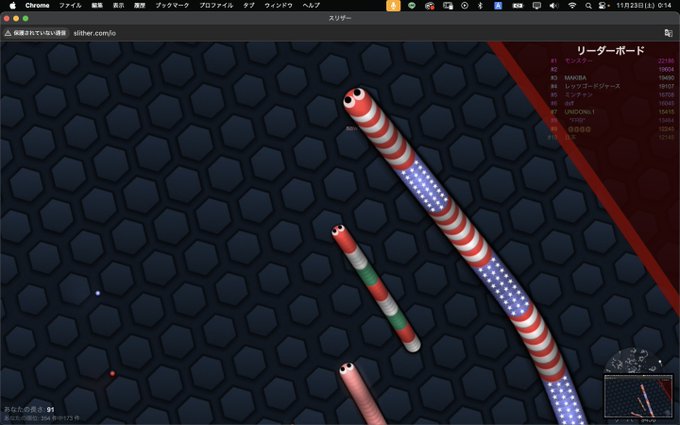This screenshot has height=425, width=680.
Task: Open the ブックマーク menu
Action: (172, 6)
